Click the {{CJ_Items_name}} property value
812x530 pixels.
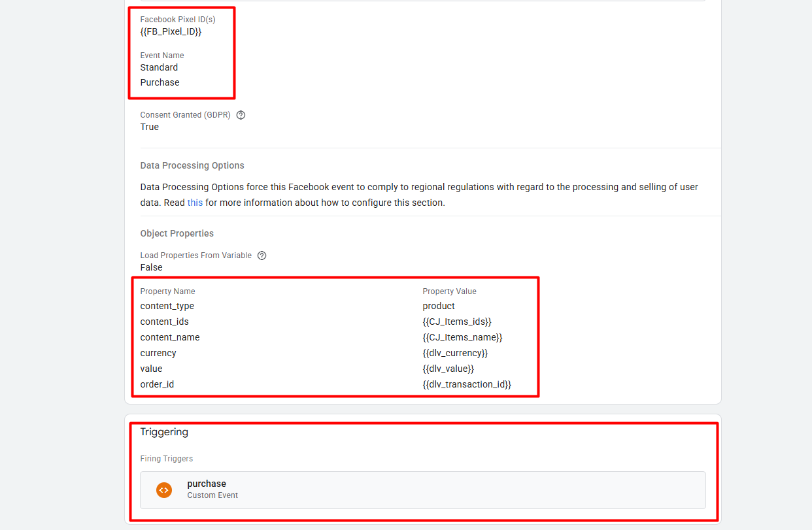462,337
